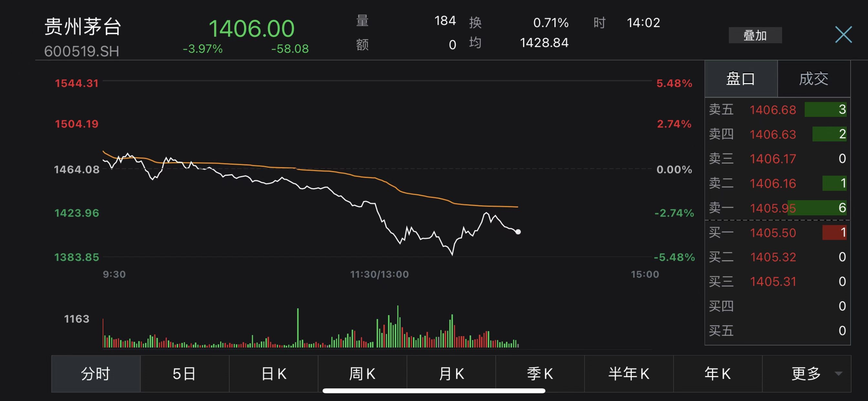Select the 盘口 tab
868x401 pixels.
click(741, 79)
